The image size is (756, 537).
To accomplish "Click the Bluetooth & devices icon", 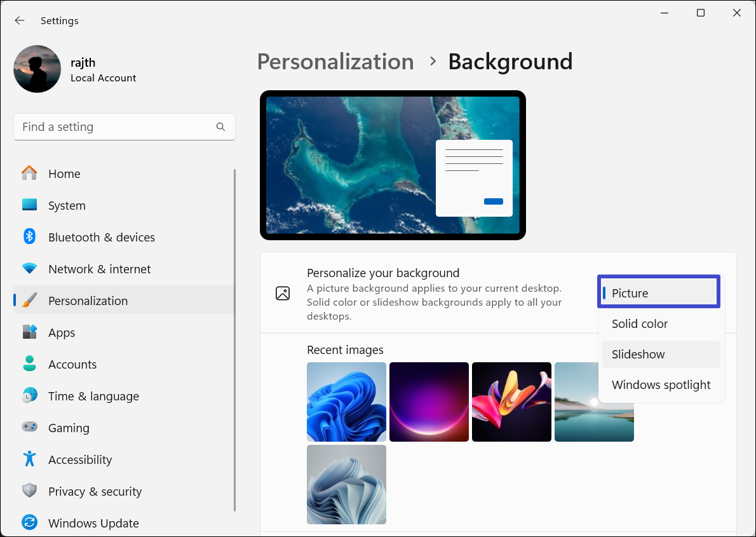I will [29, 237].
